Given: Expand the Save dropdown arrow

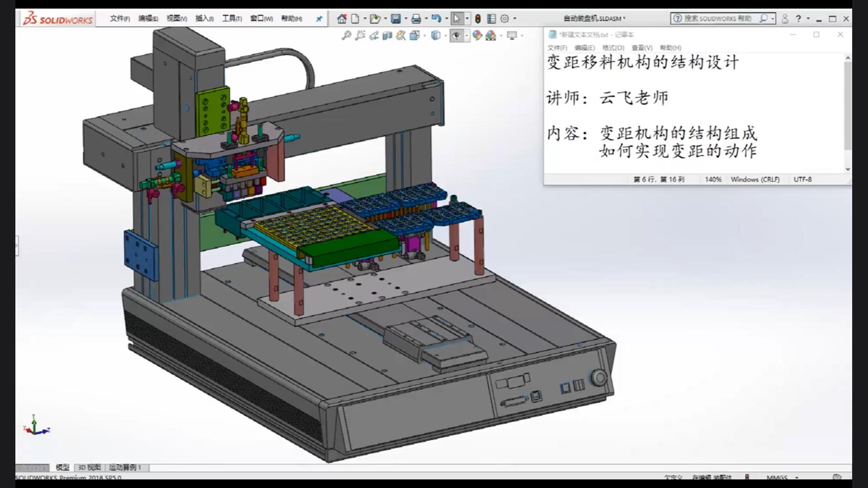Looking at the screenshot, I should 406,19.
